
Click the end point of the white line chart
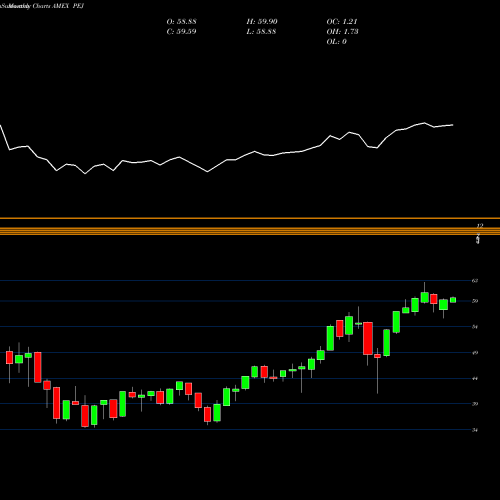453,125
